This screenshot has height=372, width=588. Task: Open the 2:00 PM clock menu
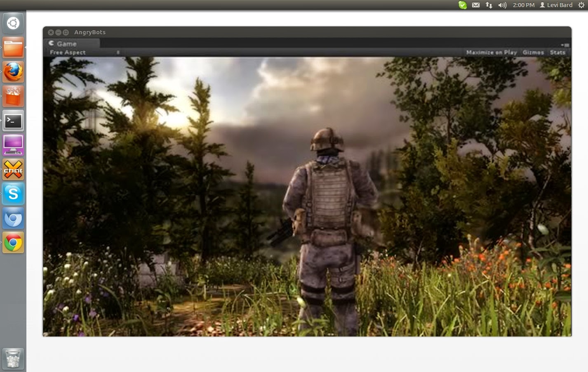(524, 5)
